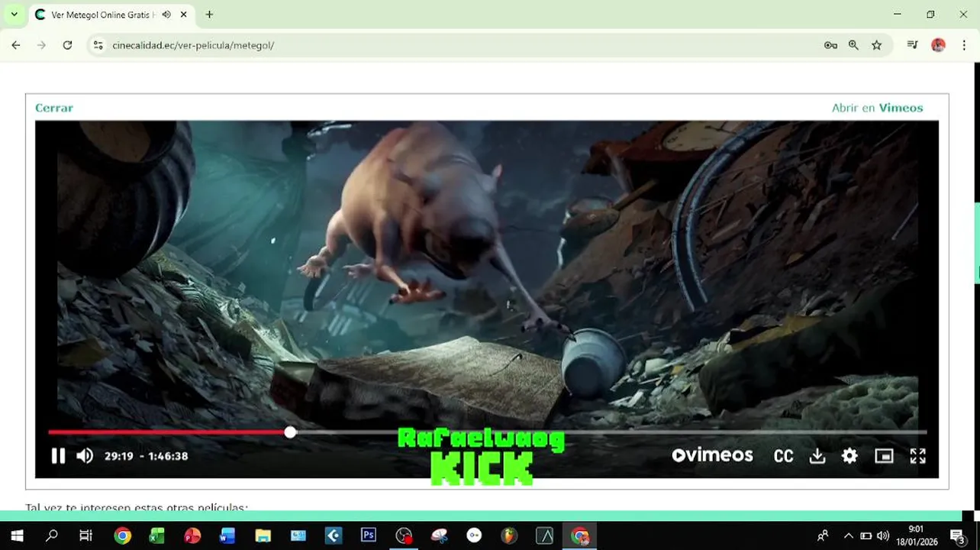Click the Cerrar link above the video
Image resolution: width=980 pixels, height=550 pixels.
click(54, 108)
